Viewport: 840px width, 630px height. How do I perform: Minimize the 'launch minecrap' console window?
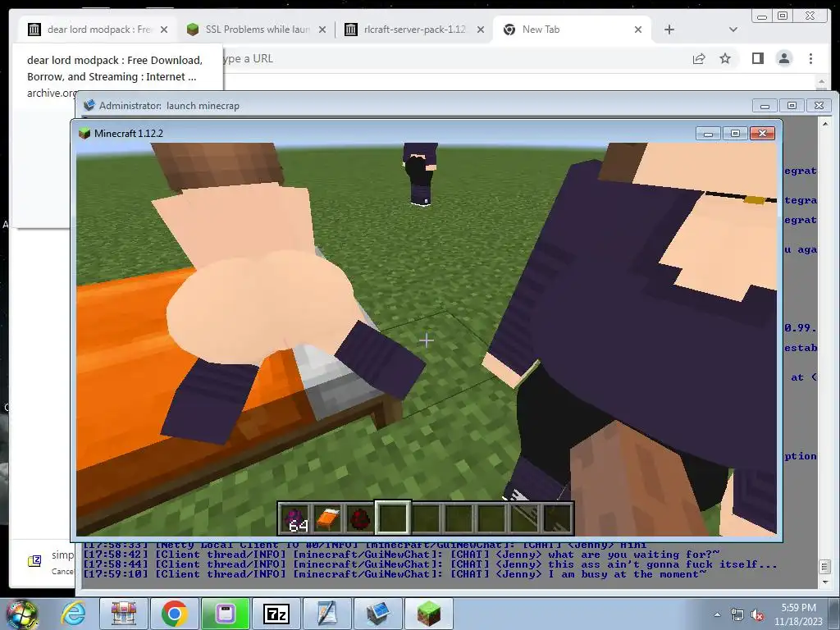765,106
